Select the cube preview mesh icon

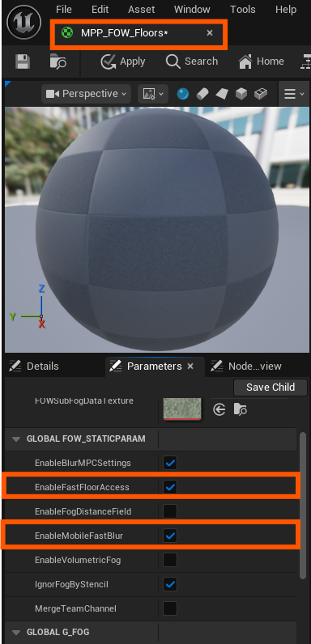[x=241, y=94]
